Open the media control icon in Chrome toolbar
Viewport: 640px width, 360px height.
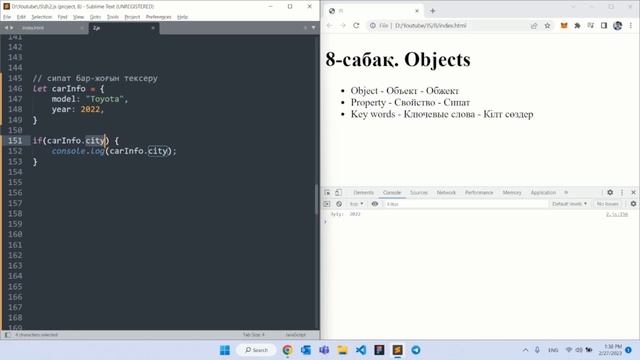[591, 26]
